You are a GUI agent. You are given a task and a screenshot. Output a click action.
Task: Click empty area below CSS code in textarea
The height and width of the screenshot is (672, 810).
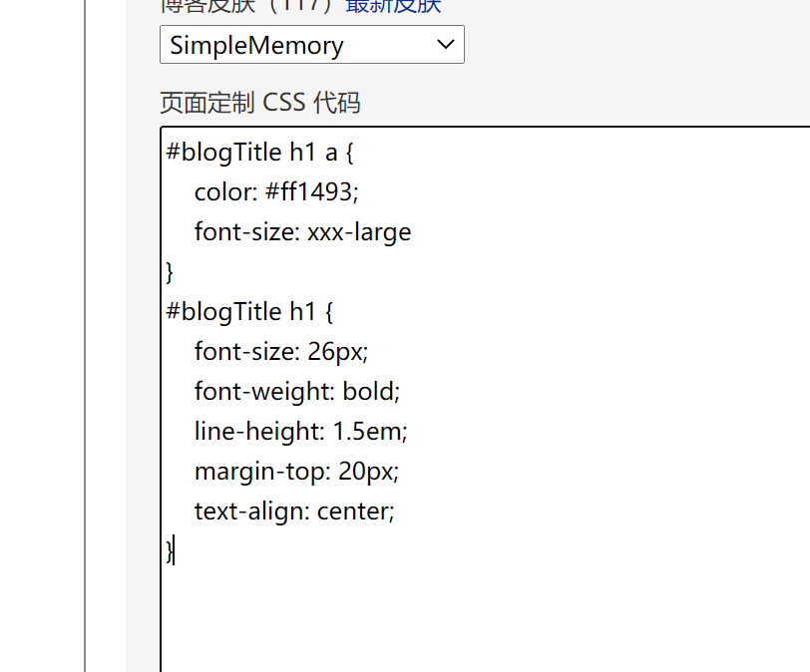[486, 619]
